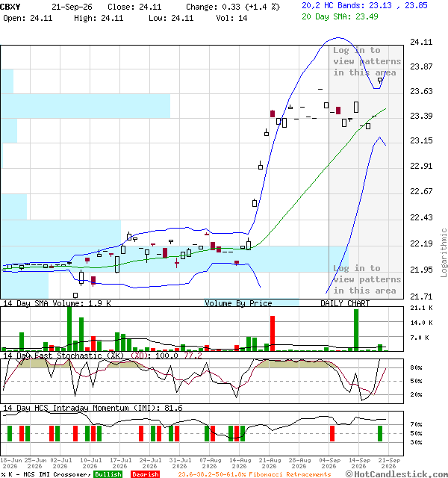Click the CBXY ticker symbol

(10, 7)
